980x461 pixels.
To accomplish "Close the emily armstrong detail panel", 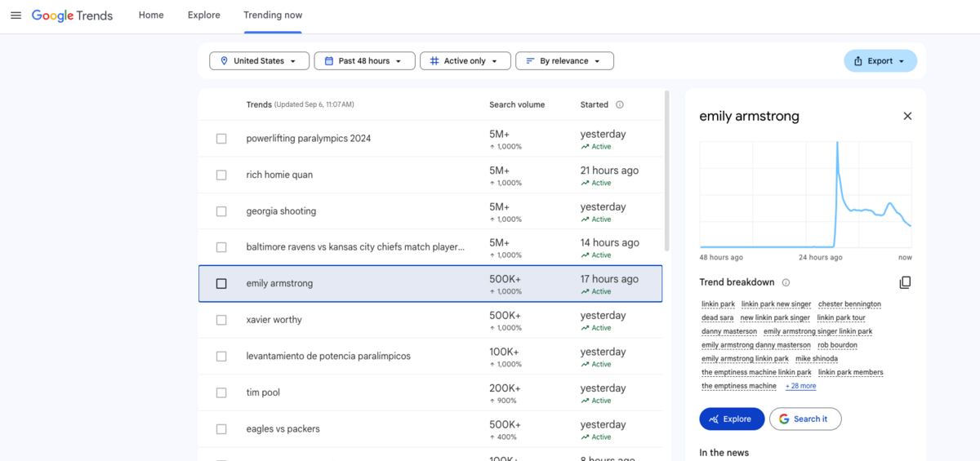I will (x=907, y=116).
